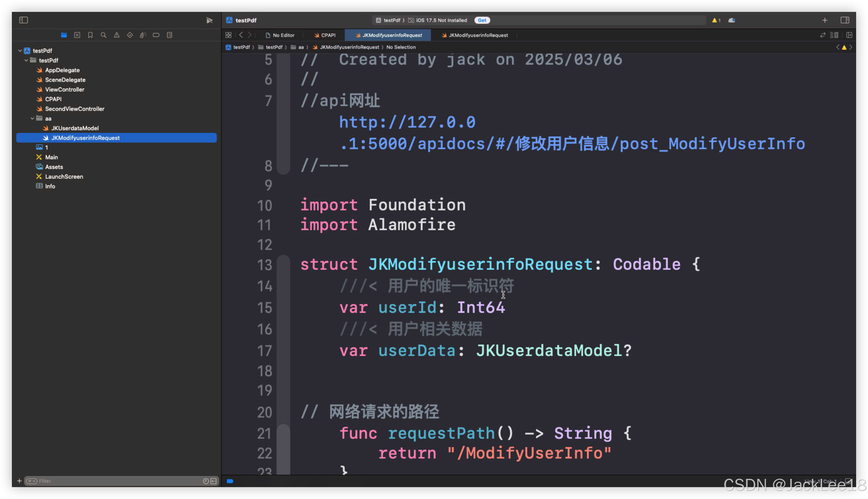Open the Issue navigator warning icon
Image resolution: width=868 pixels, height=499 pixels.
(x=117, y=35)
